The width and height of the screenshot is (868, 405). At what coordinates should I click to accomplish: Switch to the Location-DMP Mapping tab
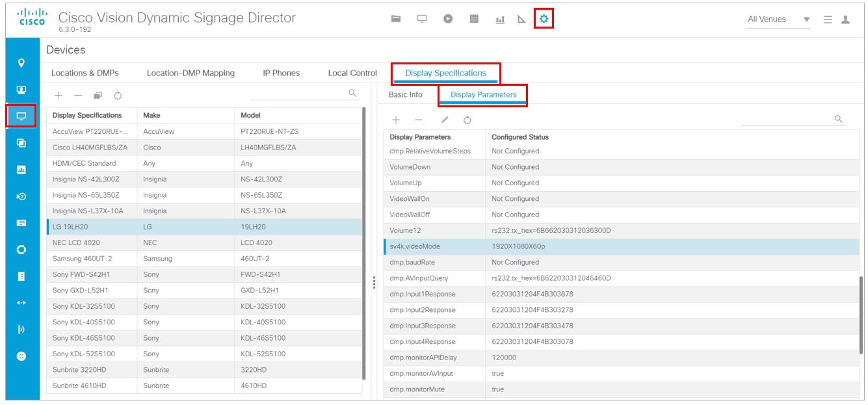pyautogui.click(x=191, y=73)
